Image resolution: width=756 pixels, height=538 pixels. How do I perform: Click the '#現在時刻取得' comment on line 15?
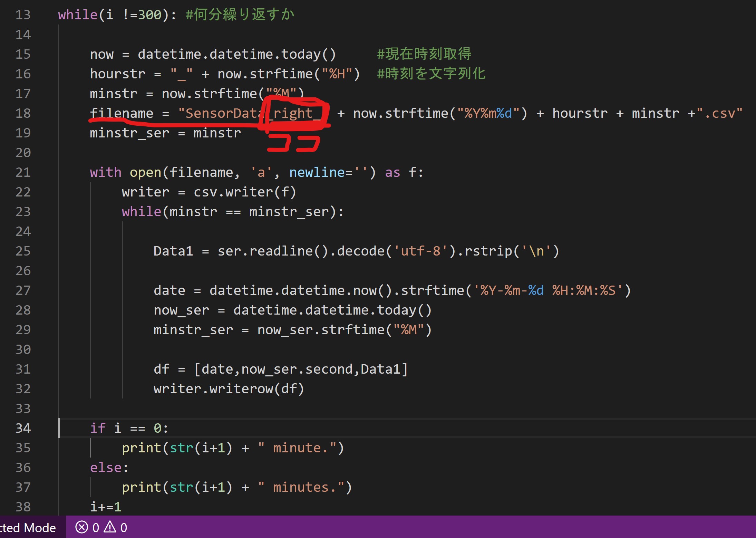pos(424,54)
